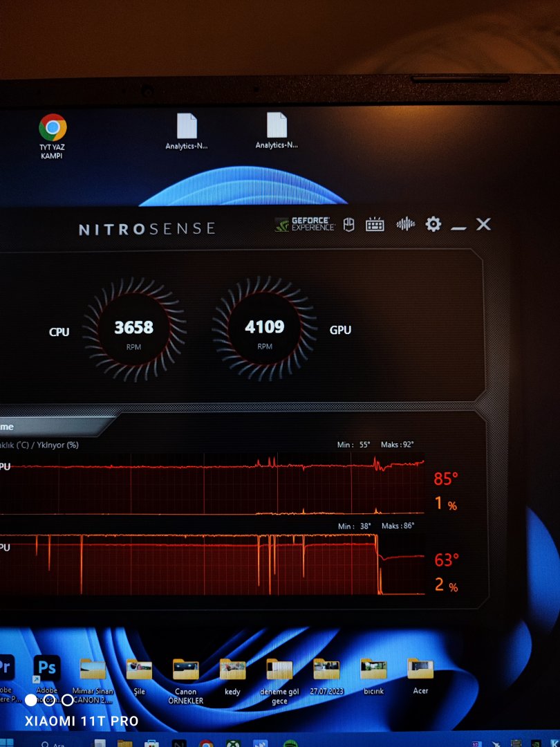Click the Spotify icon in the taskbar
The image size is (560, 747).
(x=290, y=743)
